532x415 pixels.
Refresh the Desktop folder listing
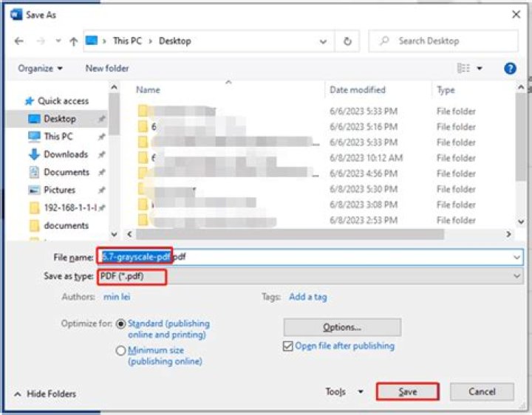pos(347,41)
